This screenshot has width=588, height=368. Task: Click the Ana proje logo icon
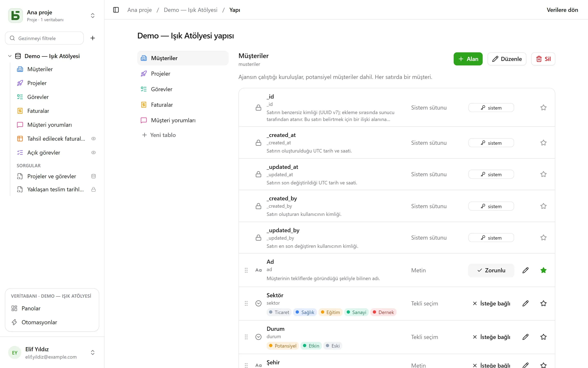(x=16, y=16)
